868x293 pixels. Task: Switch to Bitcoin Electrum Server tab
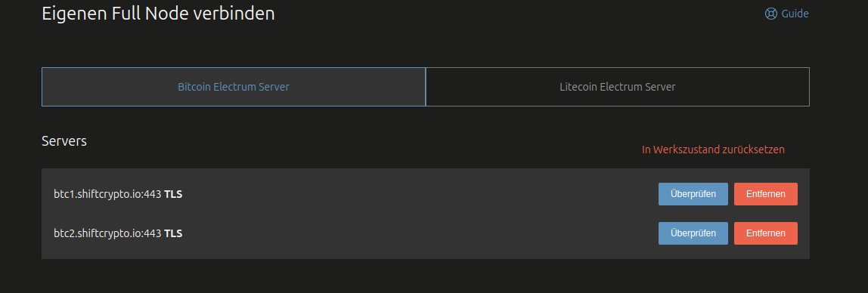point(234,87)
